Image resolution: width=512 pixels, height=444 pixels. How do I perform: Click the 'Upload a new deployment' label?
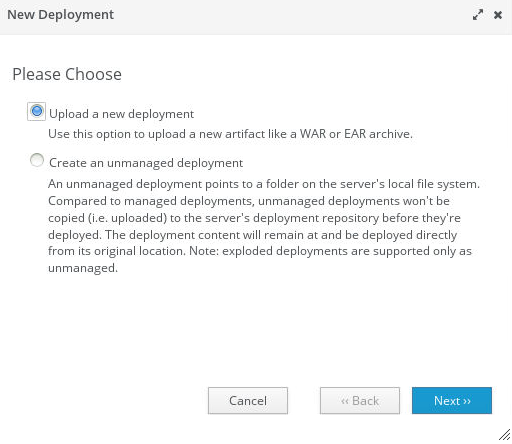(x=121, y=114)
